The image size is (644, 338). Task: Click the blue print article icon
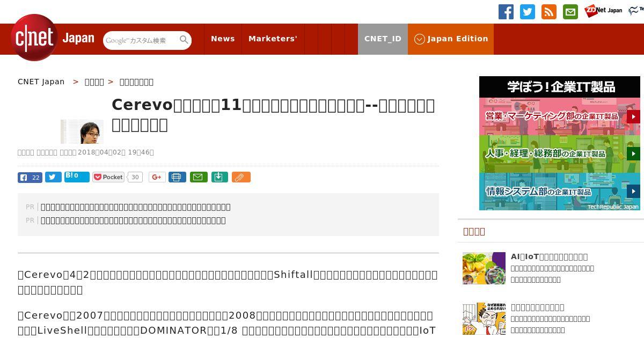click(177, 177)
